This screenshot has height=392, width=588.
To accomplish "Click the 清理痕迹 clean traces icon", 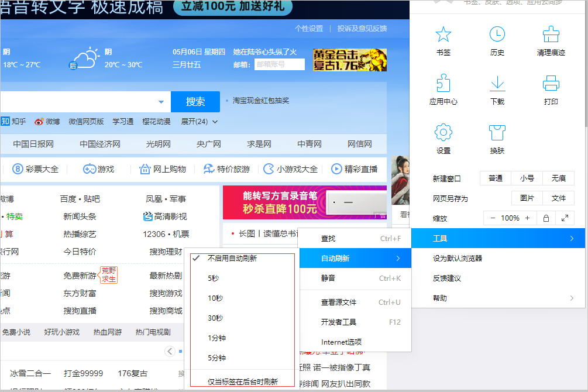I will point(551,35).
